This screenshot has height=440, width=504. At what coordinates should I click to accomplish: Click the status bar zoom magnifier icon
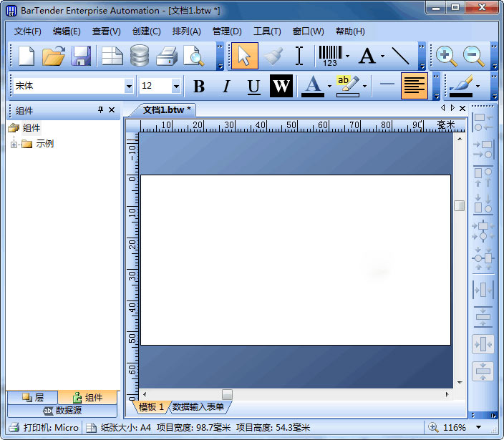(x=433, y=427)
